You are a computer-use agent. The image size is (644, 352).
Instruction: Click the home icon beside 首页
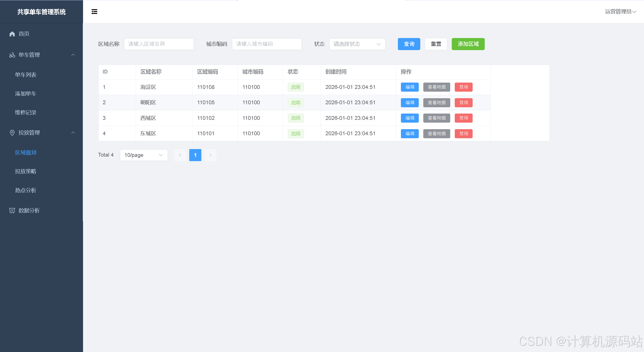tap(12, 34)
